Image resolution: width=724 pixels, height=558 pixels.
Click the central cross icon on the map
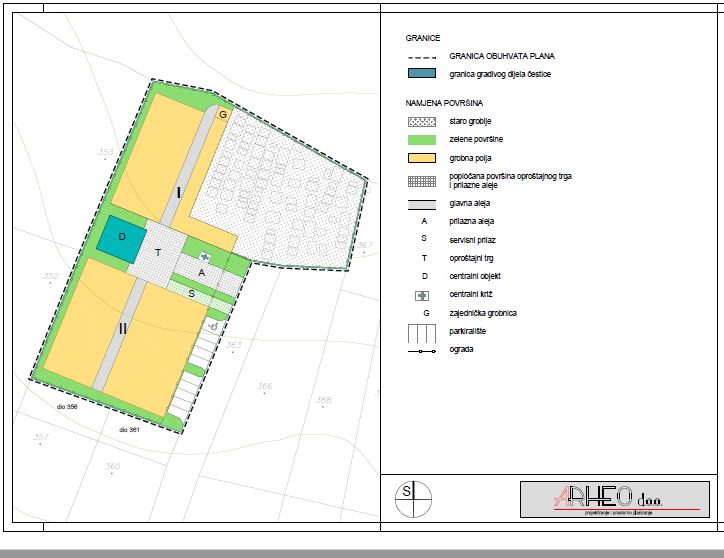point(204,257)
